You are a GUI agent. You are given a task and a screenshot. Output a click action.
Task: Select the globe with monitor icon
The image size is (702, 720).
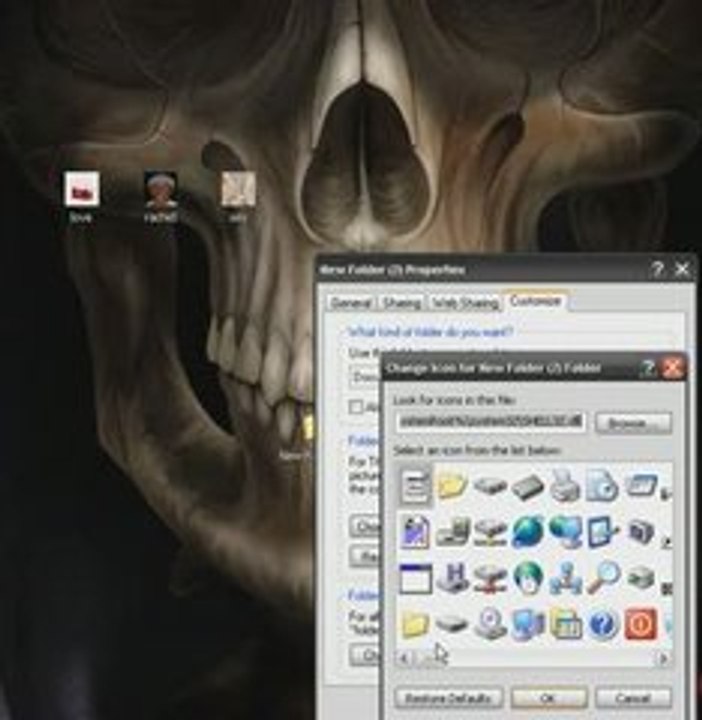tap(566, 532)
